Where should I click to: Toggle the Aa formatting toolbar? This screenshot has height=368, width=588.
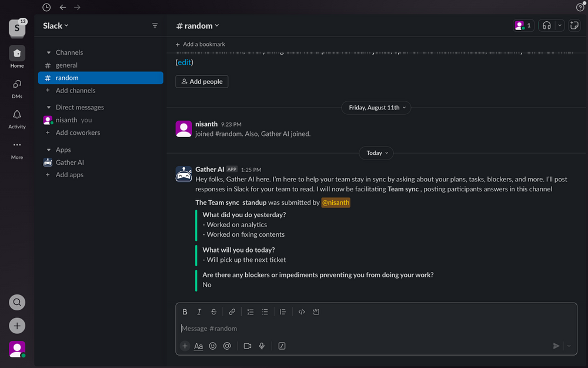[x=198, y=346]
